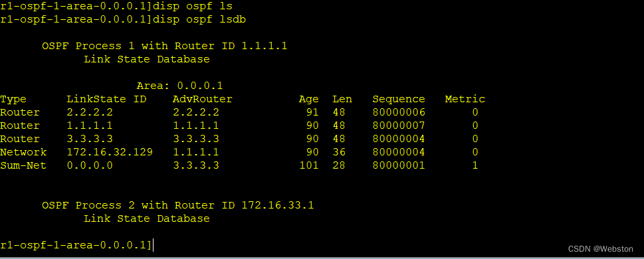Click 'Area: 0.0.0.1' heading

(x=180, y=86)
